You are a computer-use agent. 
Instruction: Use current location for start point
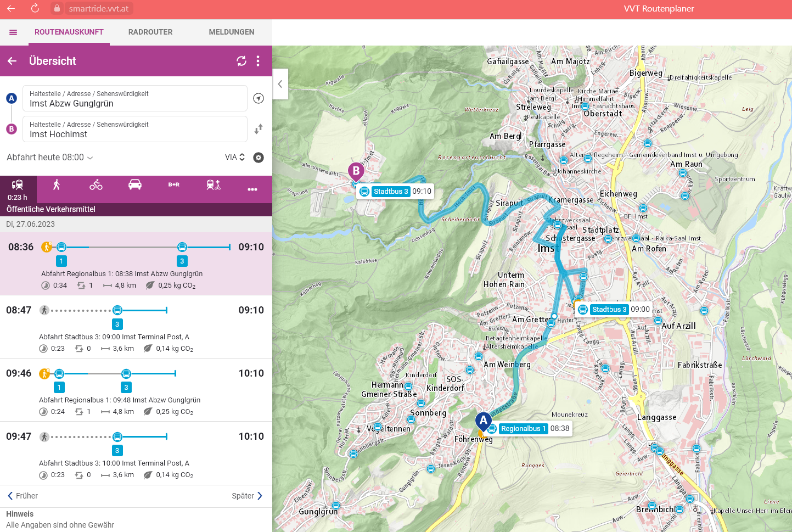click(x=259, y=98)
